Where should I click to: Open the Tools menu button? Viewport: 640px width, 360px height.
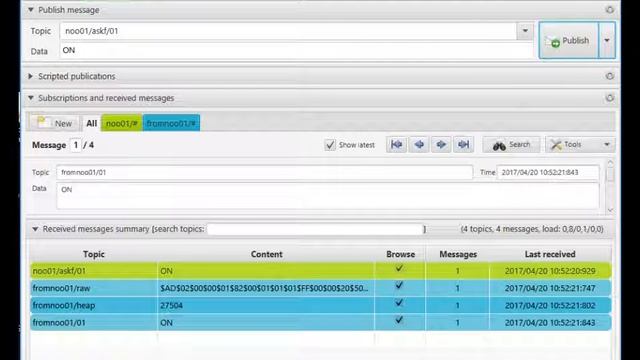(x=580, y=144)
